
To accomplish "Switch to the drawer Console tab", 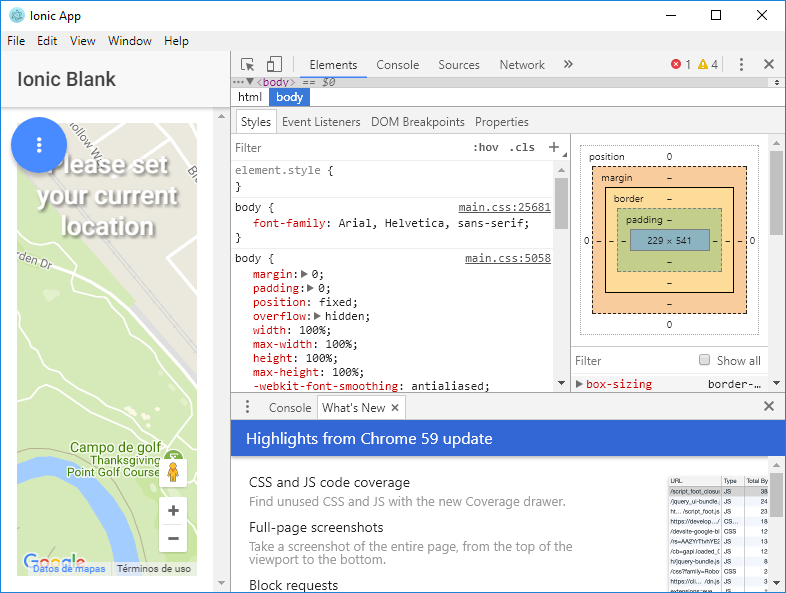I will 290,408.
